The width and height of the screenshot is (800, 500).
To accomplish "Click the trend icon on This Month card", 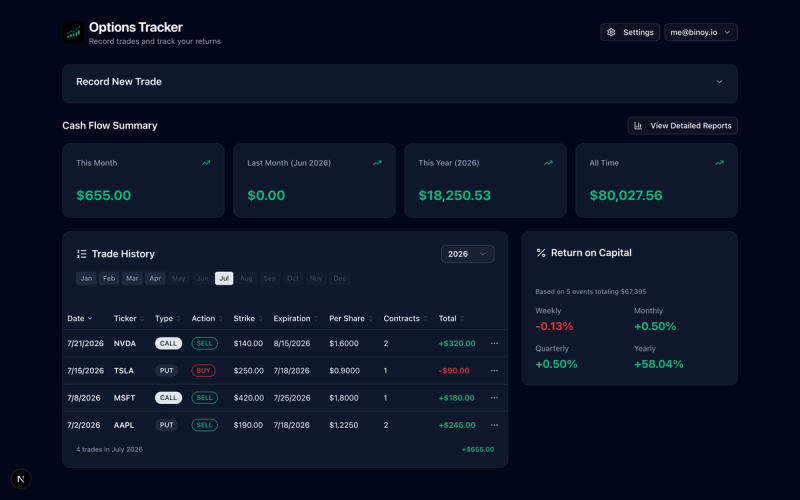I will [x=206, y=163].
